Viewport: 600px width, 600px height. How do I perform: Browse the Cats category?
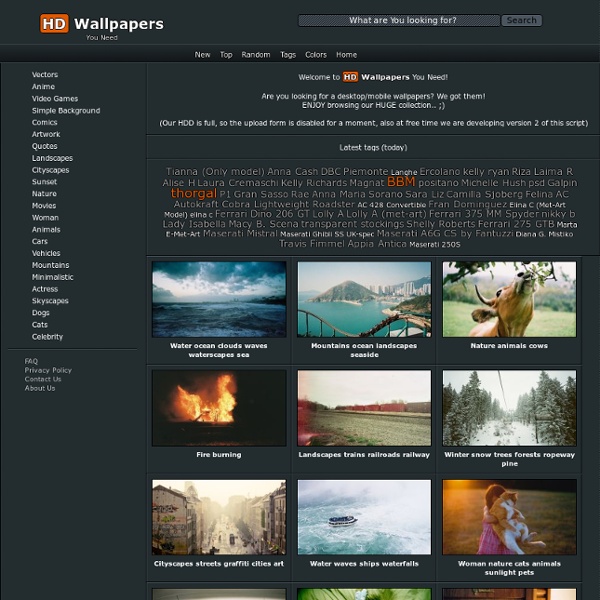40,324
